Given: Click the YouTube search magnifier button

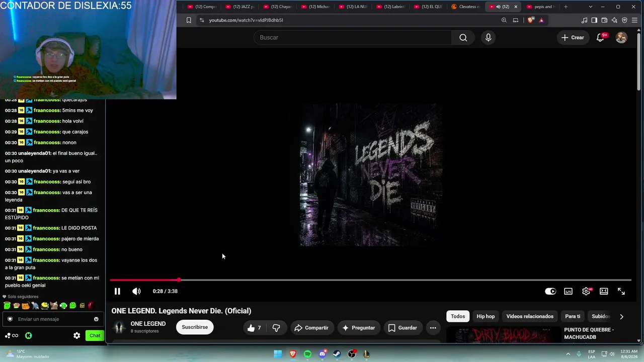Looking at the screenshot, I should 463,38.
